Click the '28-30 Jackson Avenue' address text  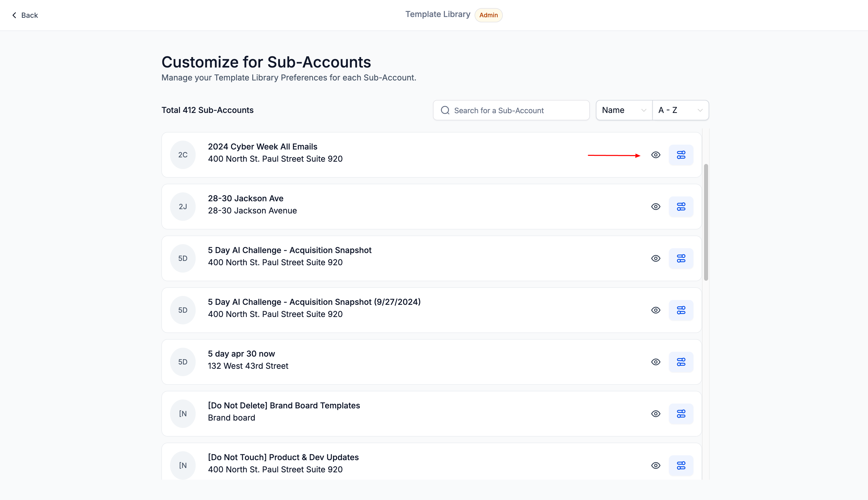(252, 210)
